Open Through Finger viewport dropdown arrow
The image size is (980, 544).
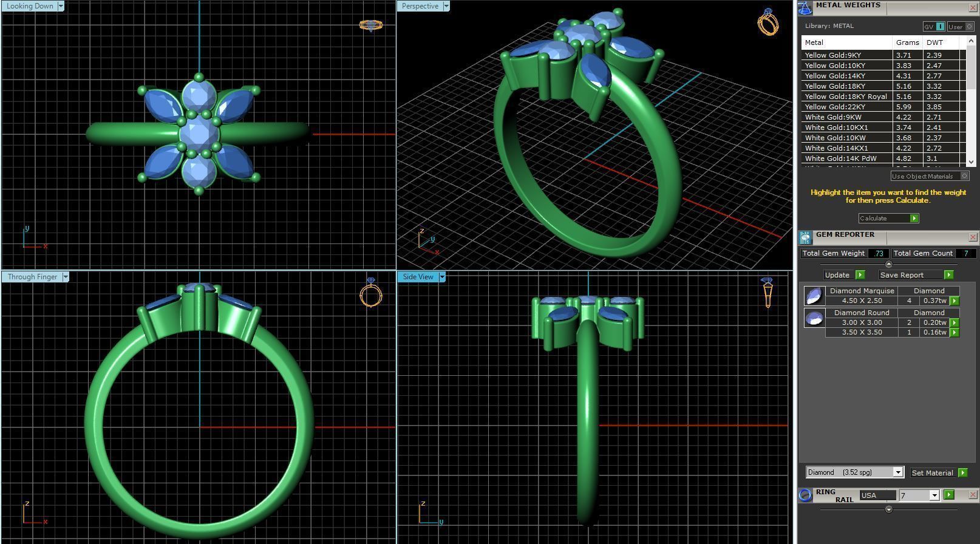pos(66,277)
